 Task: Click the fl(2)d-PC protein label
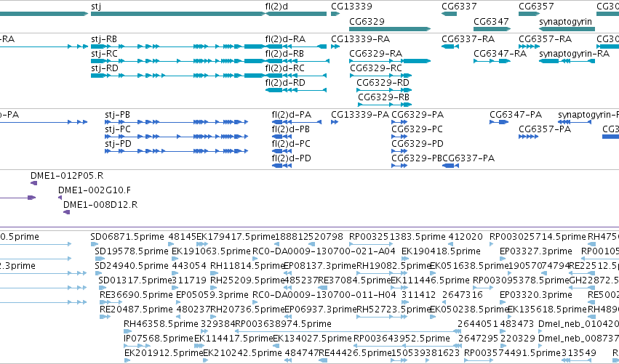(291, 144)
